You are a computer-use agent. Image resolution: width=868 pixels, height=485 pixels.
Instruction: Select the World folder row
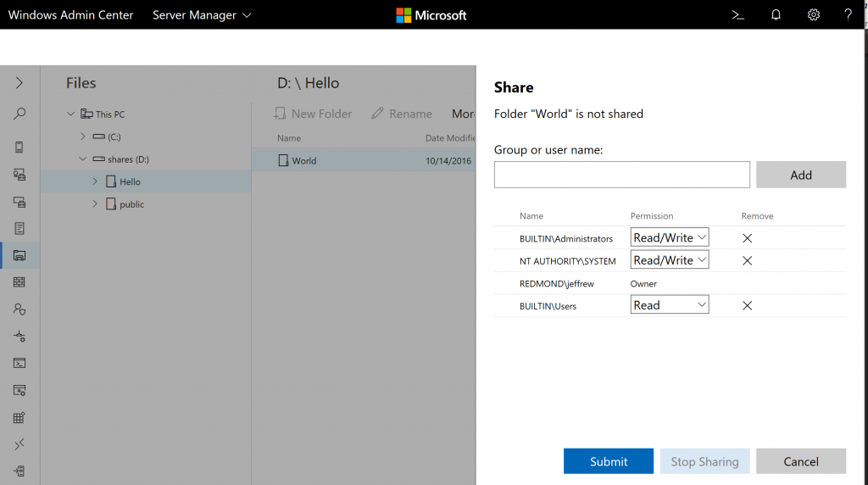coord(364,160)
